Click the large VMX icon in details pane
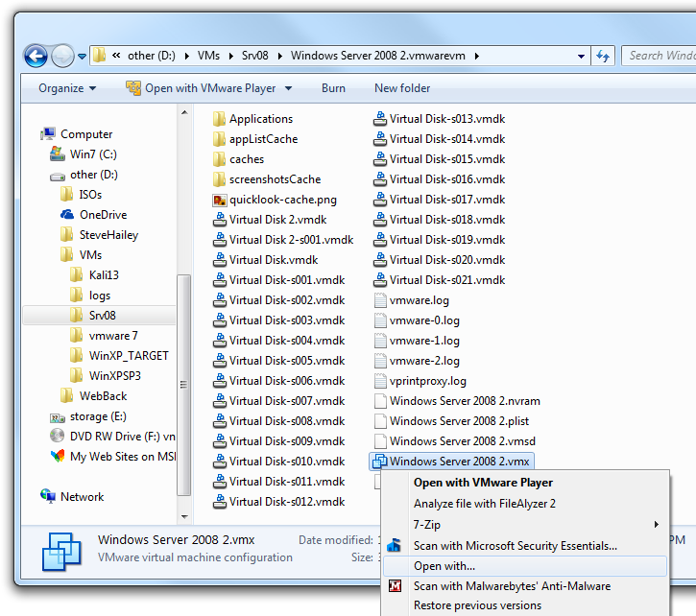Screen dimensions: 696x616 point(61,551)
